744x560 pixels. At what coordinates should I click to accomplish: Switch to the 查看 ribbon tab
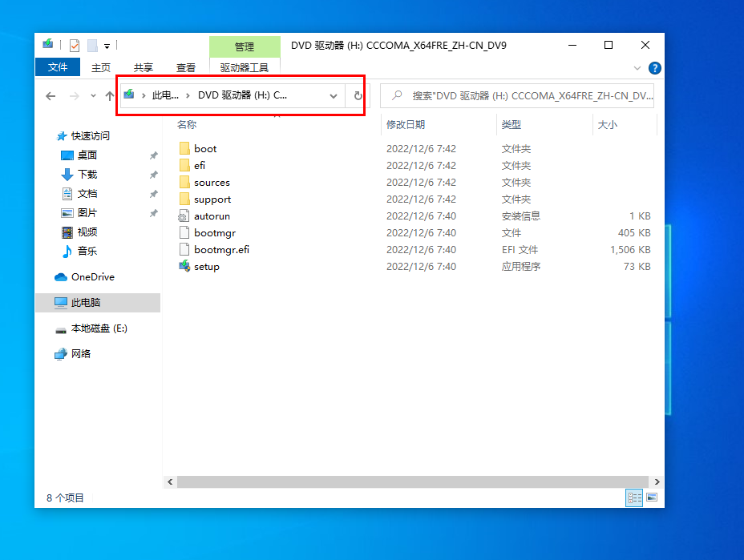pyautogui.click(x=185, y=67)
